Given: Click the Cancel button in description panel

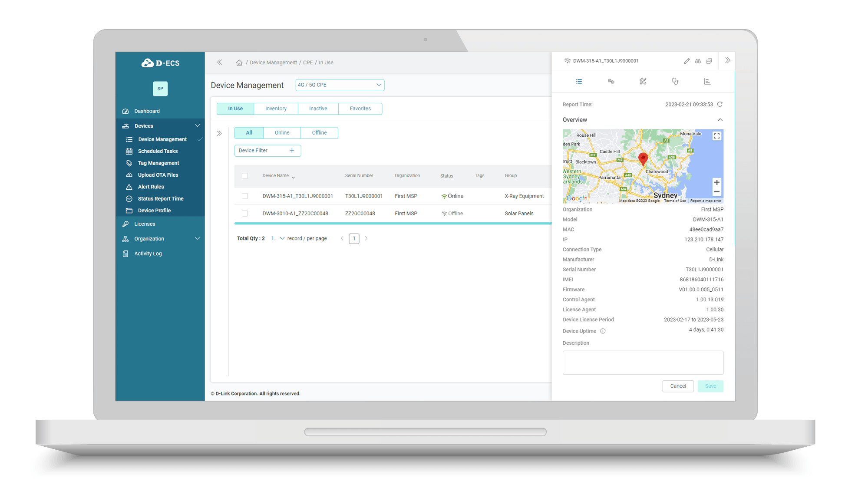Looking at the screenshot, I should click(x=678, y=386).
